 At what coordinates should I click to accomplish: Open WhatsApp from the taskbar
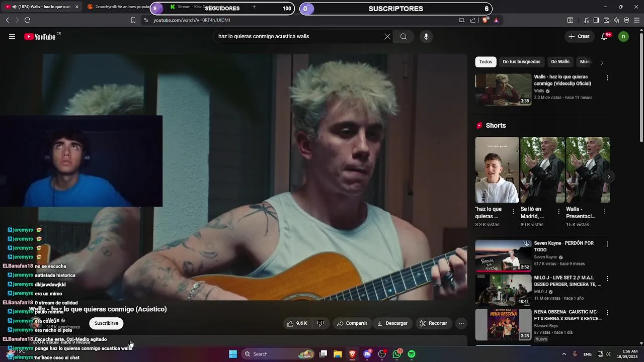tap(397, 354)
